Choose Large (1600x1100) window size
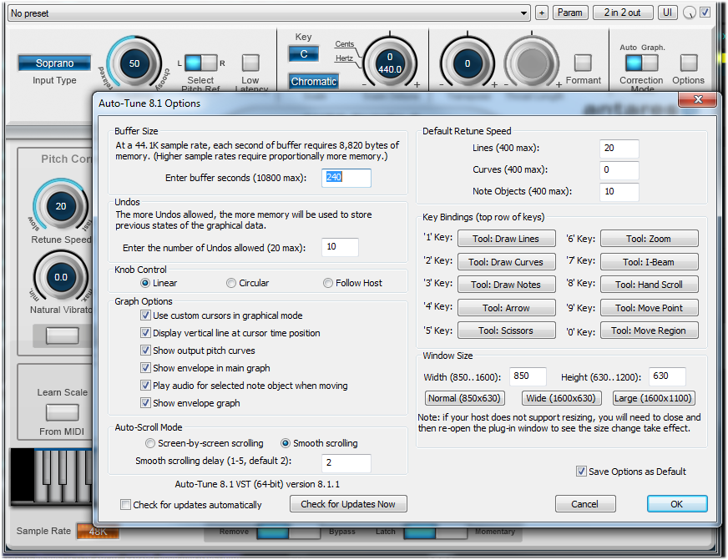728x560 pixels. [x=654, y=398]
